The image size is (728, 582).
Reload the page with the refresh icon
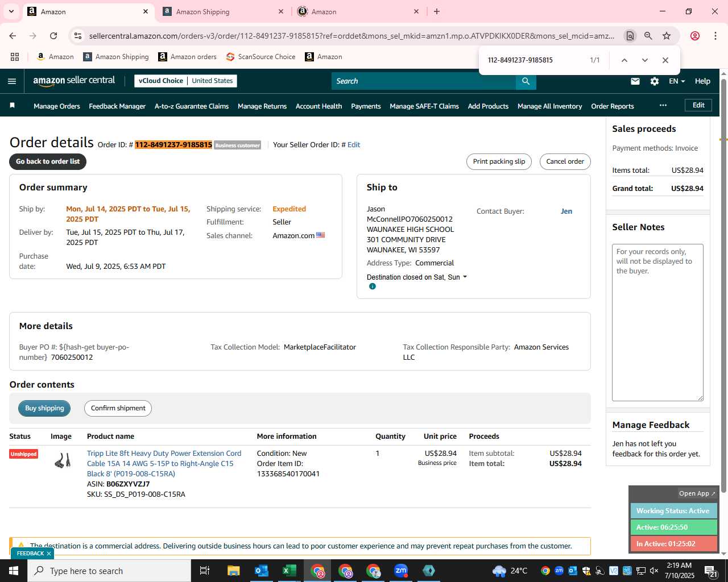coord(53,36)
